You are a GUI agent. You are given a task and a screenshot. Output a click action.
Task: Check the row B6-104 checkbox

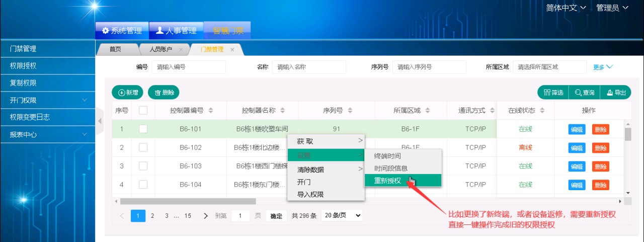(x=143, y=185)
